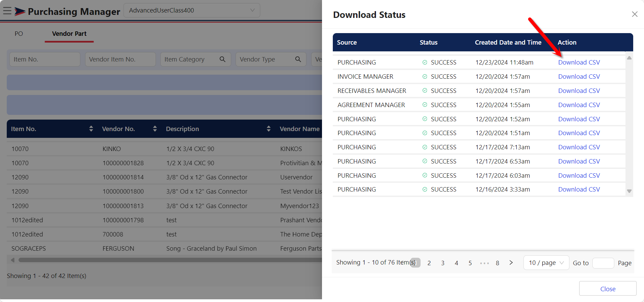
Task: Click success icon in AGREEMENT MANAGER row
Action: pos(425,105)
